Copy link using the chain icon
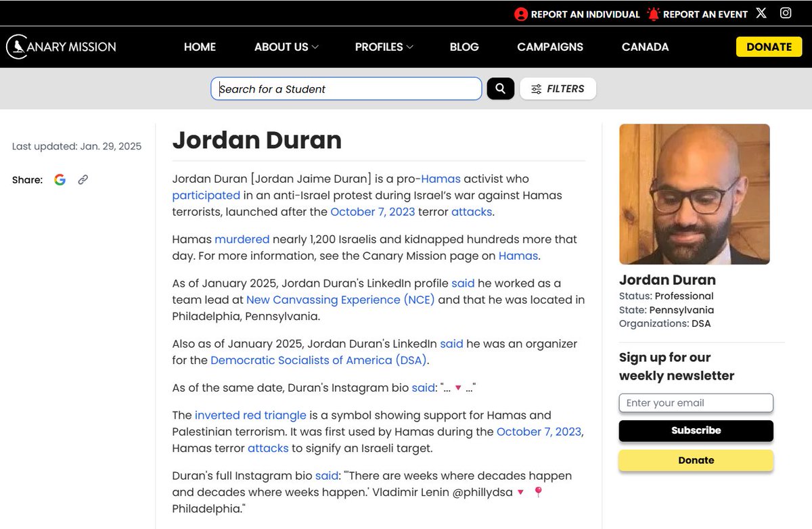This screenshot has width=812, height=529. tap(83, 179)
